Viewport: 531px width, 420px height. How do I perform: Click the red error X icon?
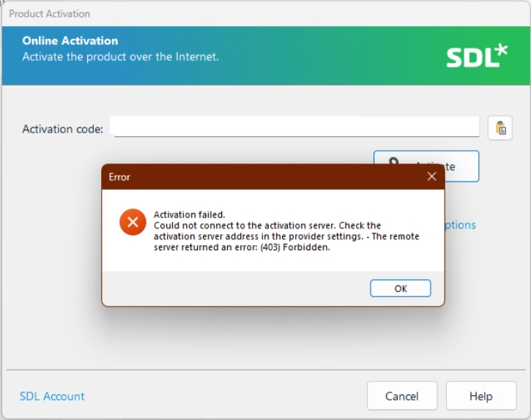click(133, 222)
